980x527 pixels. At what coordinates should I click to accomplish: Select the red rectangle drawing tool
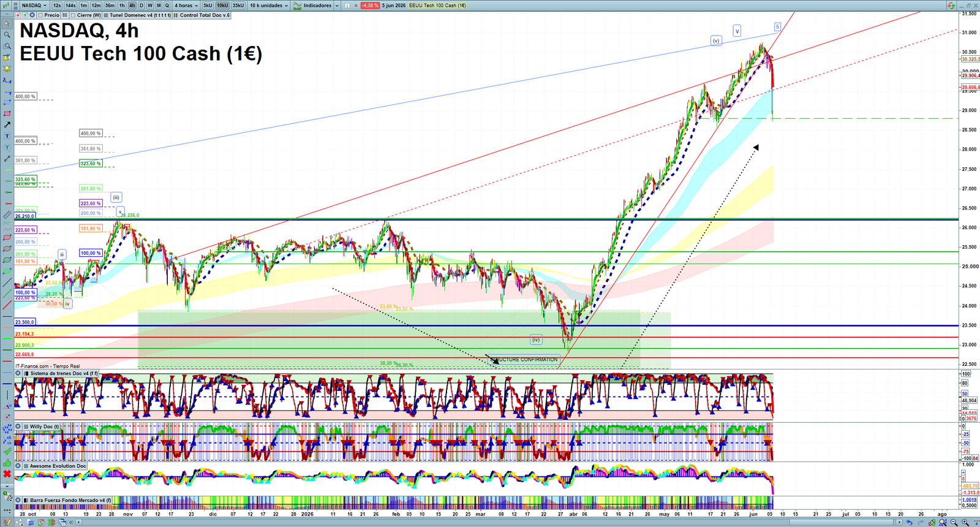[7, 113]
